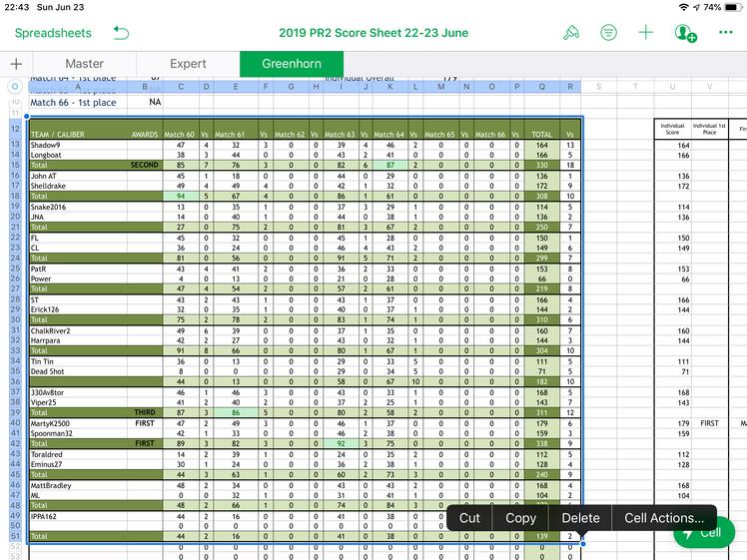Tap the undo arrow icon

121,33
